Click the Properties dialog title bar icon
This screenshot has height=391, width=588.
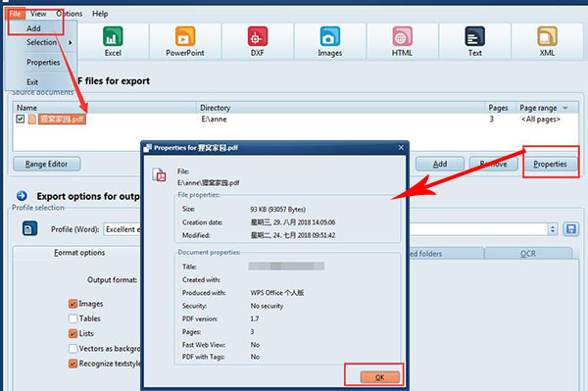[x=148, y=148]
